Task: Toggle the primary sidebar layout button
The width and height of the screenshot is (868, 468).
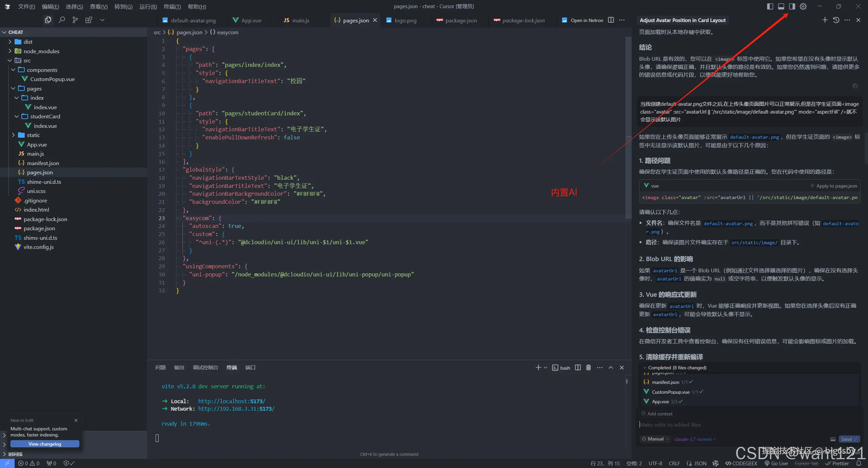Action: (770, 6)
